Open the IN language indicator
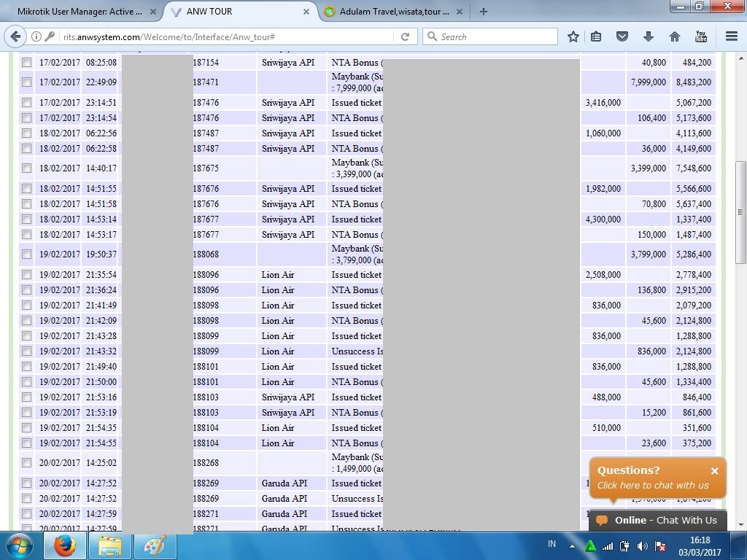The image size is (747, 560). 551,544
